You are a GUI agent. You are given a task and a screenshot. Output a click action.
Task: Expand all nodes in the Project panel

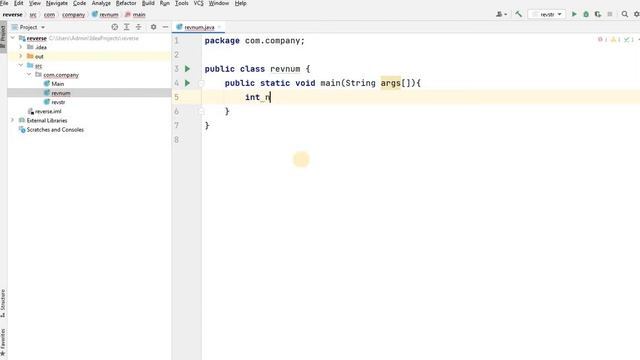tap(127, 27)
